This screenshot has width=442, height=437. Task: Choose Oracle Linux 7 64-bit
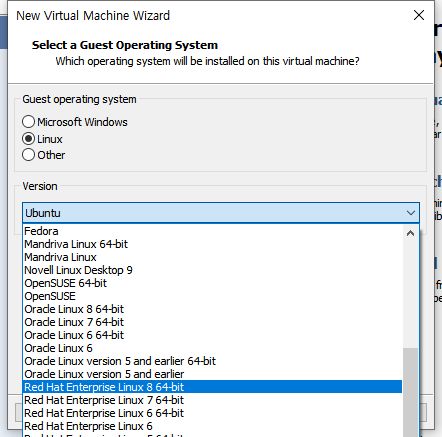click(x=212, y=322)
